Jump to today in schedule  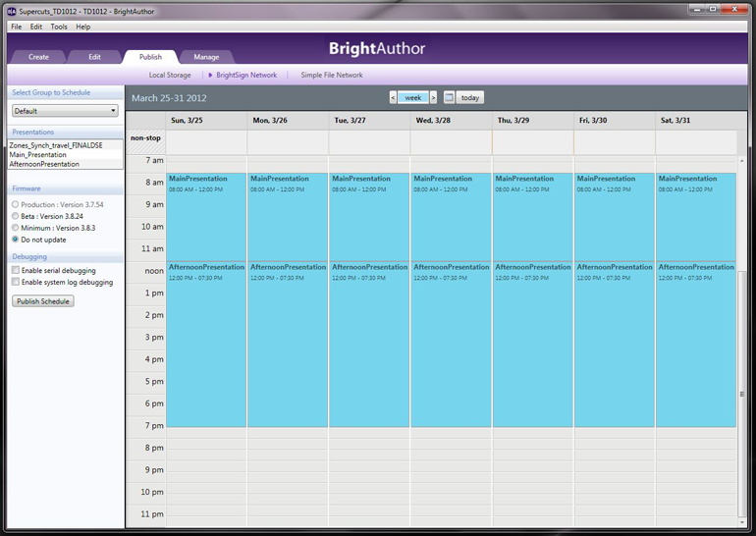[470, 98]
